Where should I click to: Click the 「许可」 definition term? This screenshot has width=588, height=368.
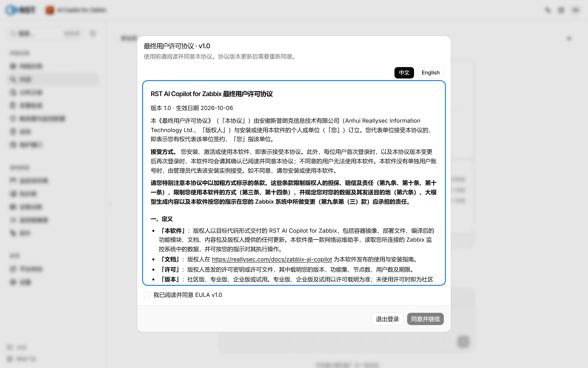pyautogui.click(x=170, y=269)
